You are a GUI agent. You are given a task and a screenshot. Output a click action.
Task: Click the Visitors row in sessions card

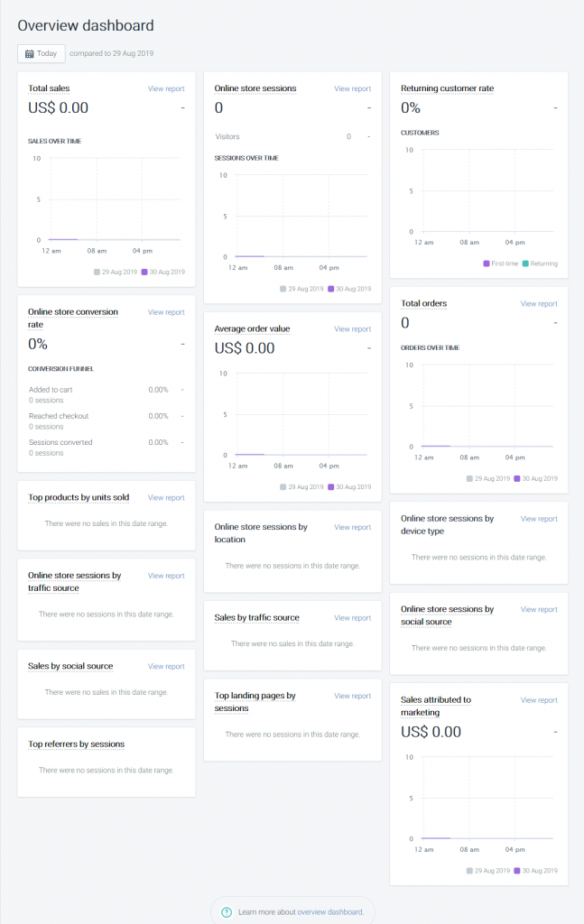tap(292, 137)
